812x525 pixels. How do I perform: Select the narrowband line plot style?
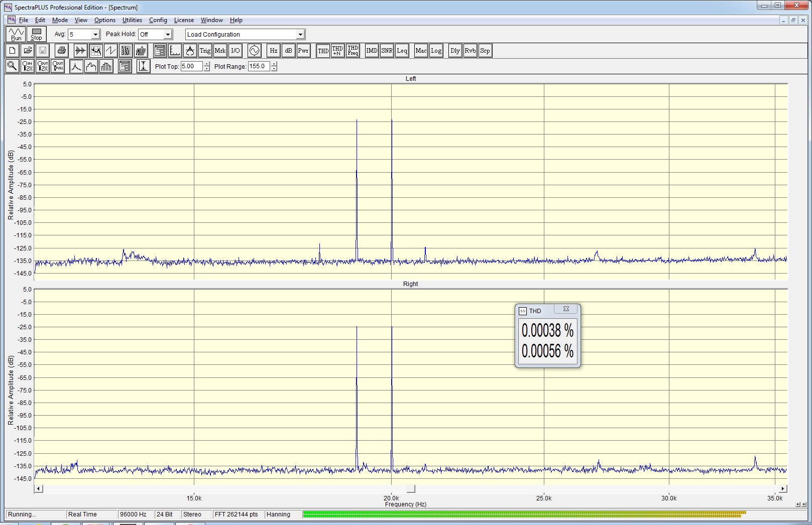coord(76,66)
